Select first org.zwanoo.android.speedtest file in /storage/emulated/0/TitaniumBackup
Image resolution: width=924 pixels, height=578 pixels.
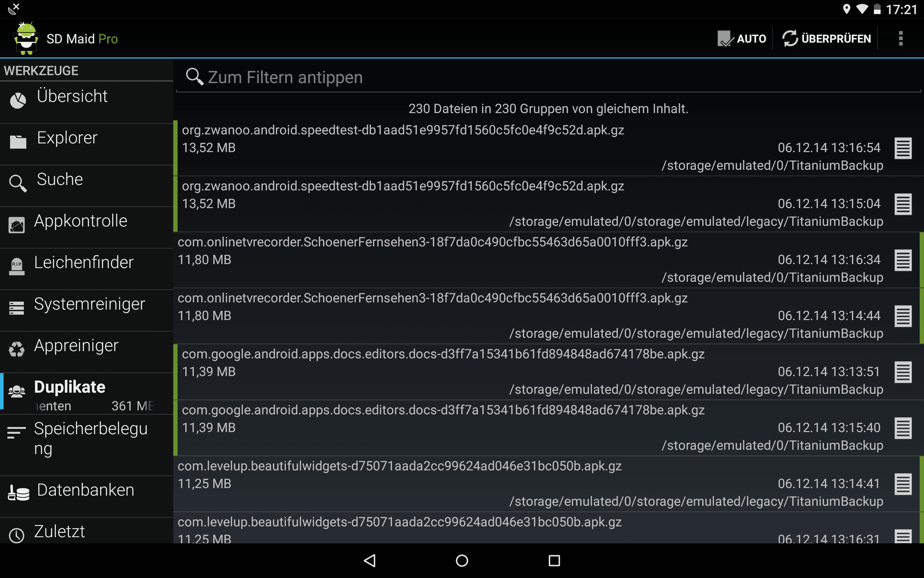(549, 147)
